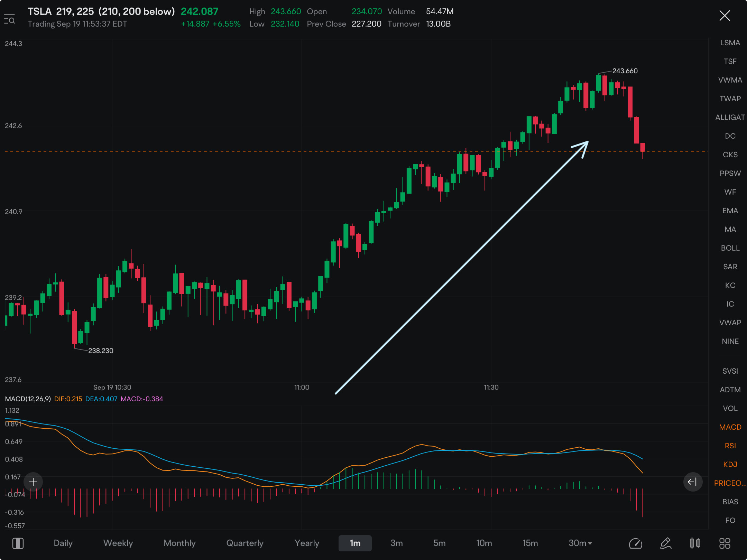Toggle the TWAP indicator
This screenshot has width=747, height=560.
click(730, 99)
